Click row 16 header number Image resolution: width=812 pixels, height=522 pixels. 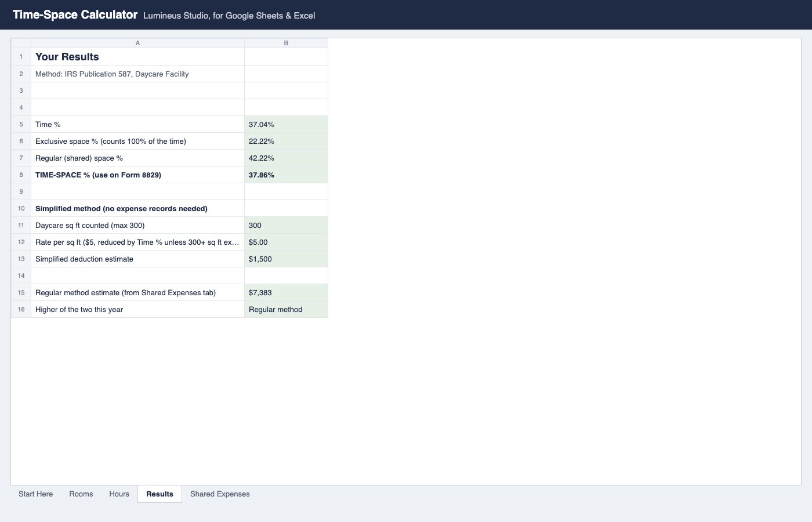click(21, 309)
